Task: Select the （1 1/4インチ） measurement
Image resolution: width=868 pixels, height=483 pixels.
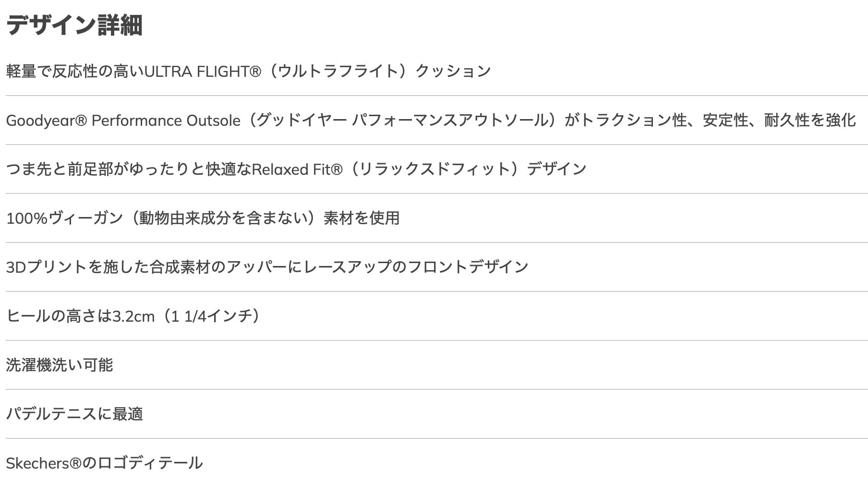Action: pos(212,316)
